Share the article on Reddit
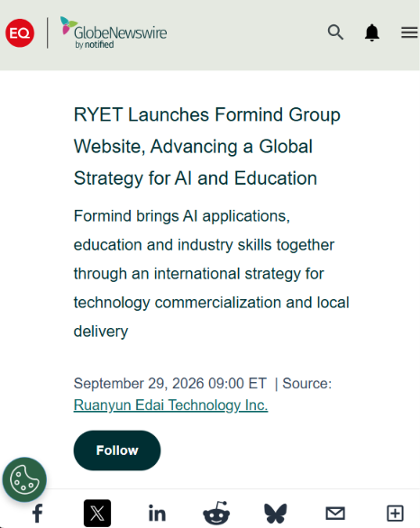 coord(216,513)
